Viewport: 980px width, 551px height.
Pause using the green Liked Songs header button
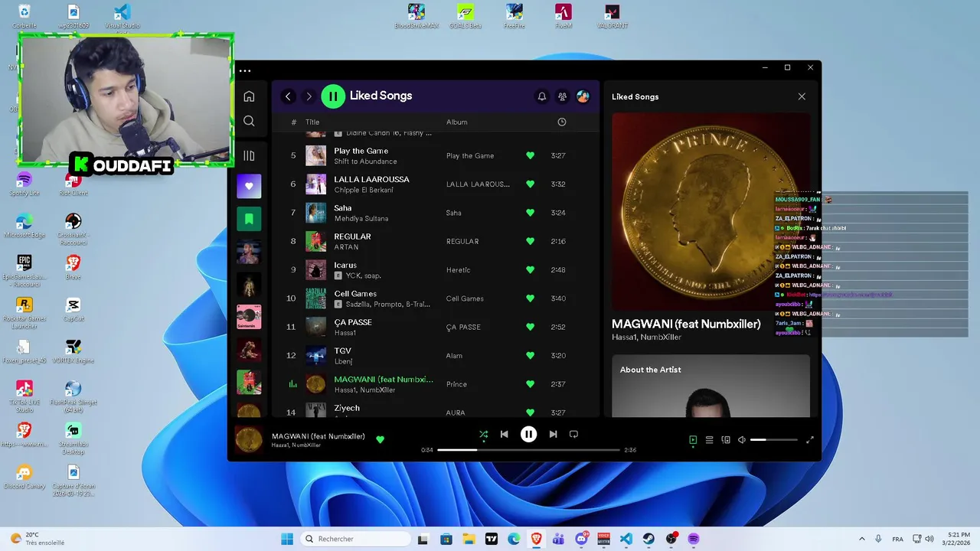(x=333, y=96)
